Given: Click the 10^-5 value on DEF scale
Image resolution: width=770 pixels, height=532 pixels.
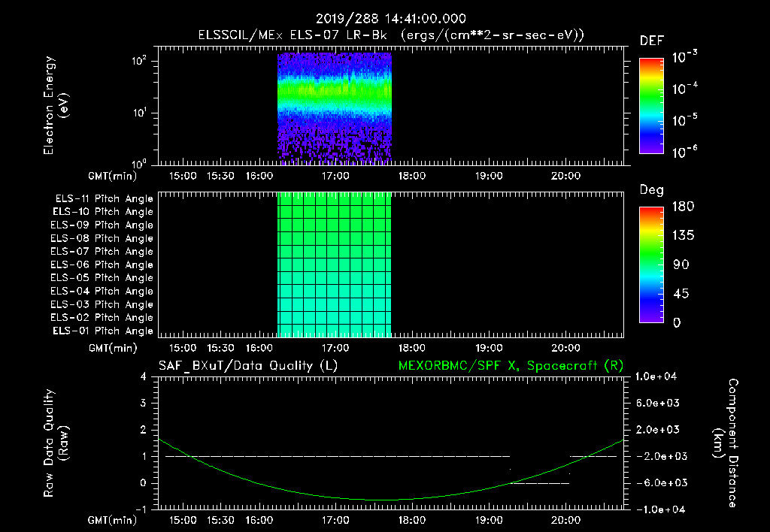Looking at the screenshot, I should click(x=684, y=120).
